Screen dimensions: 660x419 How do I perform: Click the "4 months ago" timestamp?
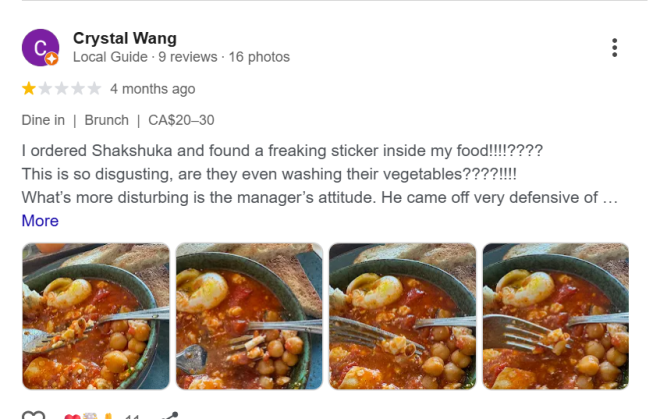coord(152,89)
